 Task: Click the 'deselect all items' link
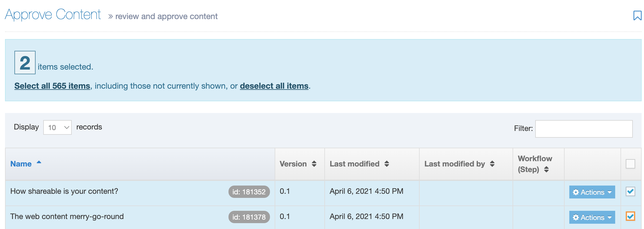pyautogui.click(x=274, y=86)
